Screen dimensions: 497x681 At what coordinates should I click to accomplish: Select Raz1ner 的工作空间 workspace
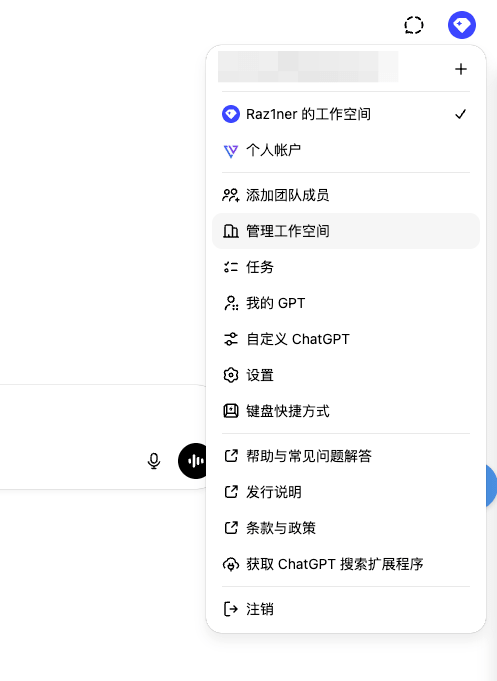click(x=346, y=114)
